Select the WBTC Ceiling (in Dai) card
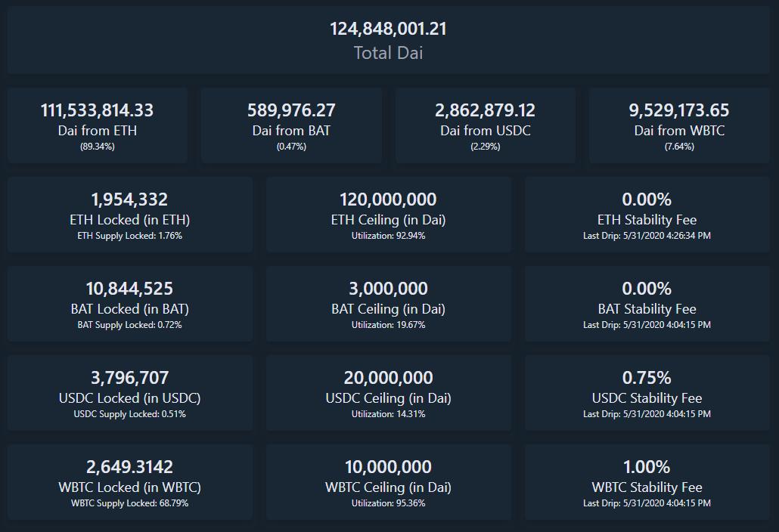 click(388, 482)
